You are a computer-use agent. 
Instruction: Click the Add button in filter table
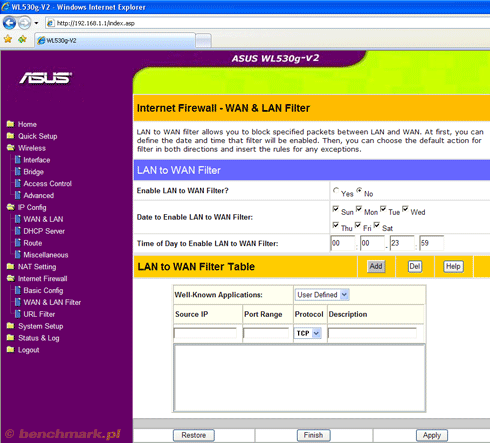click(x=376, y=266)
